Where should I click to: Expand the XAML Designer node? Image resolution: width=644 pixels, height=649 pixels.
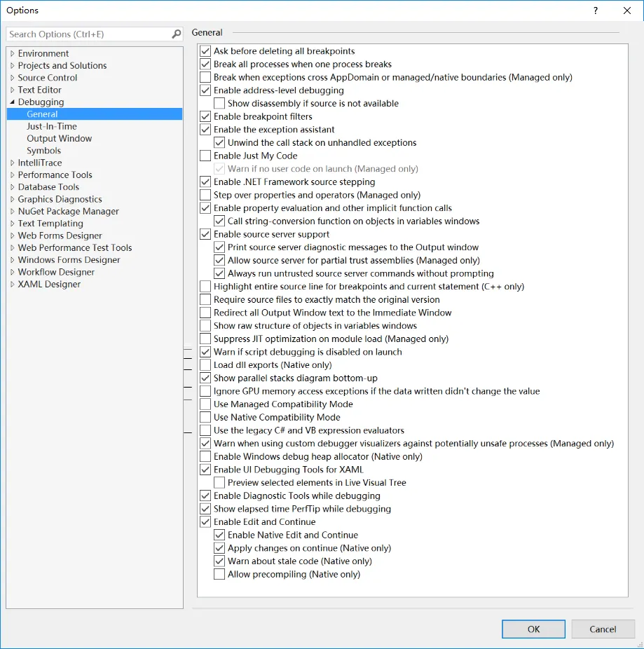12,284
